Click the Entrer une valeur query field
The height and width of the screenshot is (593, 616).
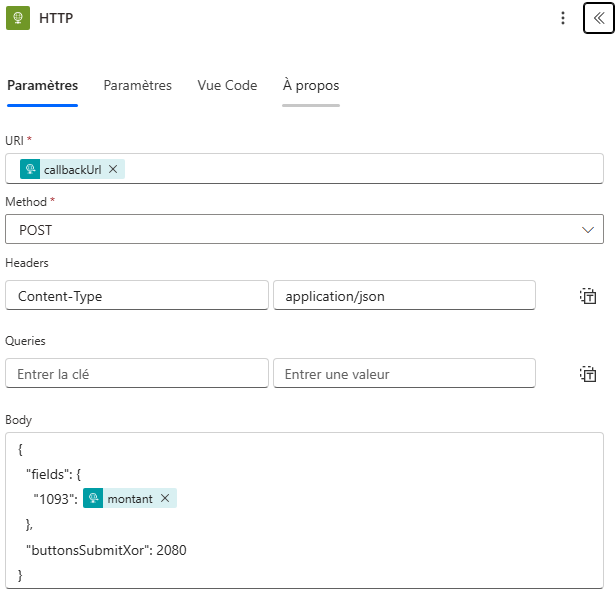click(404, 374)
